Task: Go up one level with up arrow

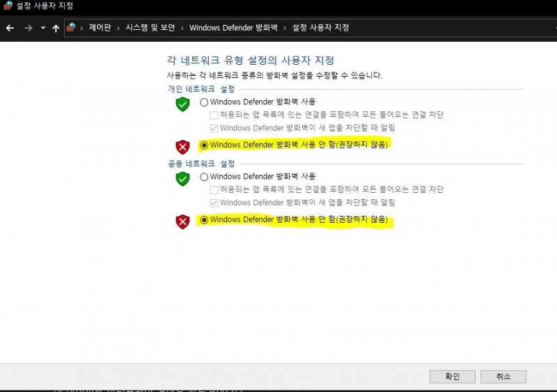Action: point(56,29)
